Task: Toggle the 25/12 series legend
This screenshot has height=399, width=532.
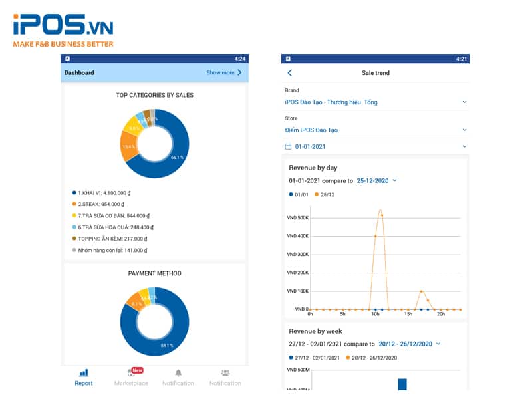Action: click(327, 194)
